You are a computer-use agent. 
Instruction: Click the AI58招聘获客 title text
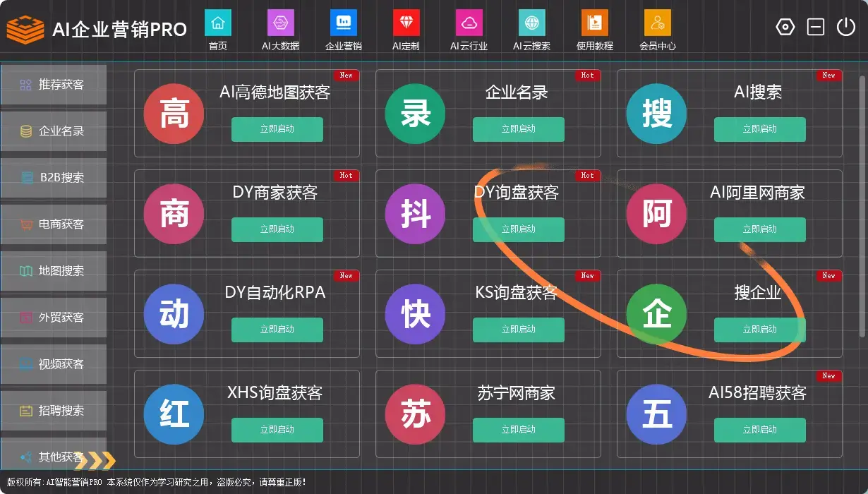[758, 393]
